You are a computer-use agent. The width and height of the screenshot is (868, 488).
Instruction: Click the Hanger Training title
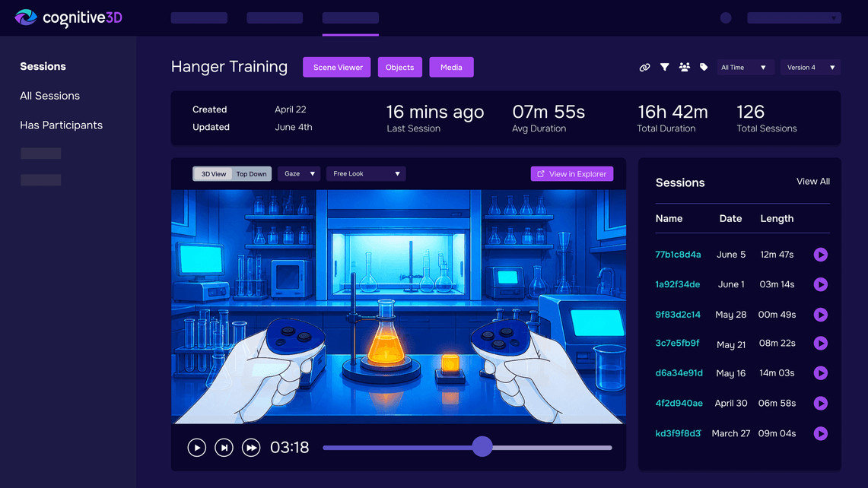click(x=229, y=66)
